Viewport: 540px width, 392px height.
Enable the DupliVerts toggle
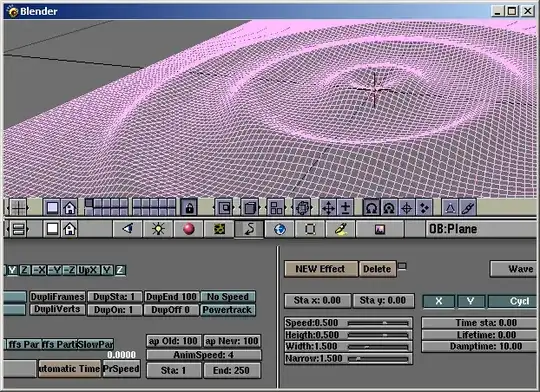point(57,309)
